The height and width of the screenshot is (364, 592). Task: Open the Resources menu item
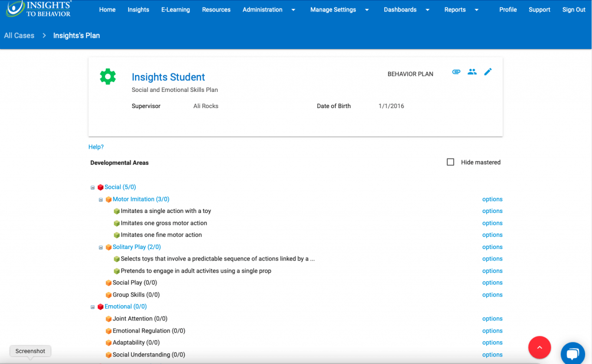[x=216, y=10]
